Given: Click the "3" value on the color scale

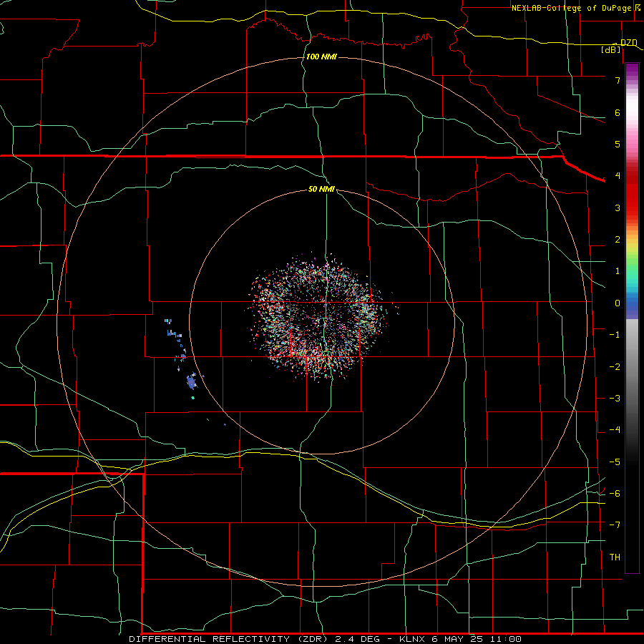Looking at the screenshot, I should (x=618, y=208).
